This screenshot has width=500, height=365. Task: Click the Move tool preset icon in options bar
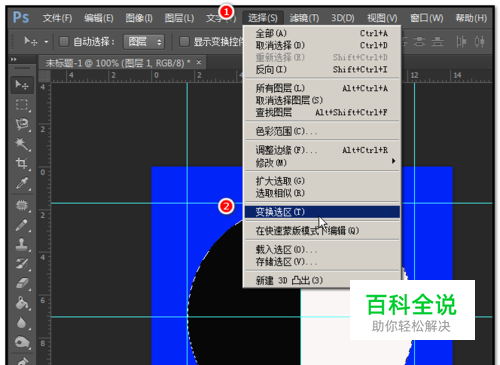[31, 41]
